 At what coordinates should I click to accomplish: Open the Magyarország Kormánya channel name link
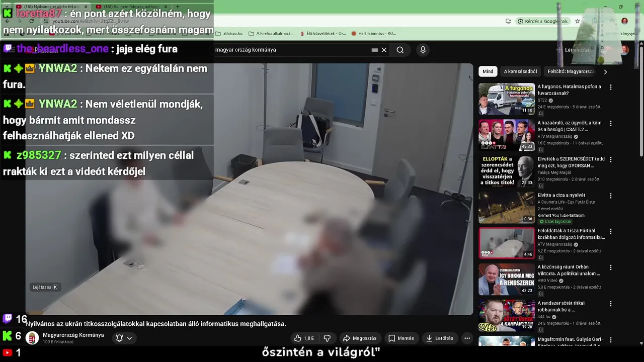click(73, 335)
